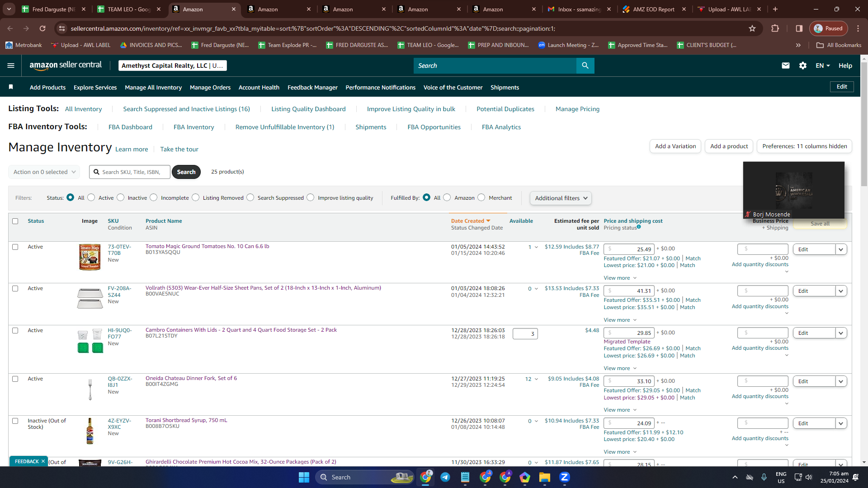Expand the Additional filters dropdown
This screenshot has height=488, width=868.
pyautogui.click(x=561, y=198)
